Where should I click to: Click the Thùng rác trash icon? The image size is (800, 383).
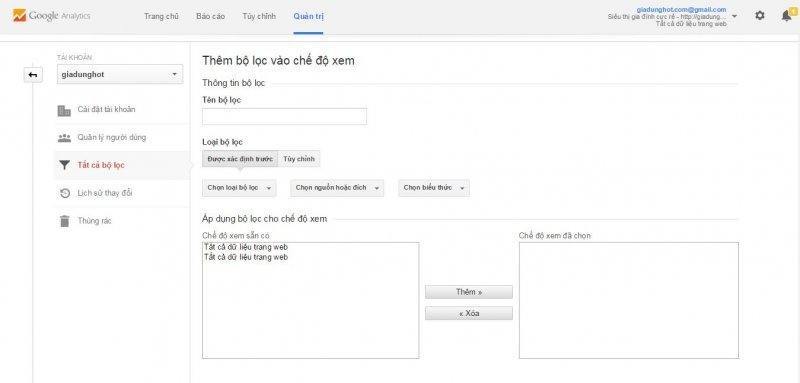64,221
